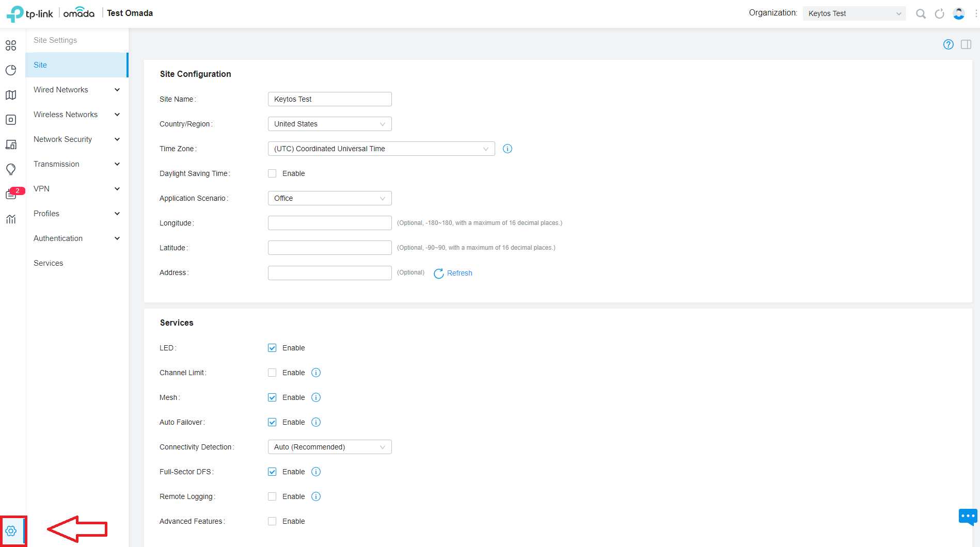
Task: Uncheck the LED Enable checkbox
Action: (x=272, y=348)
